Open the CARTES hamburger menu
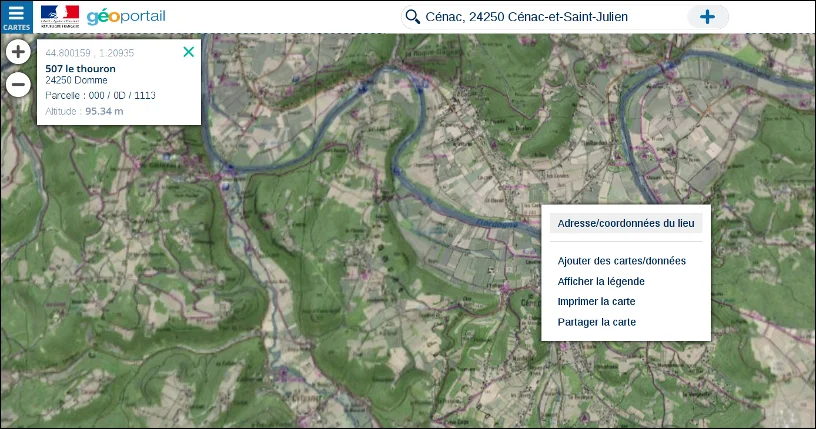 16,17
